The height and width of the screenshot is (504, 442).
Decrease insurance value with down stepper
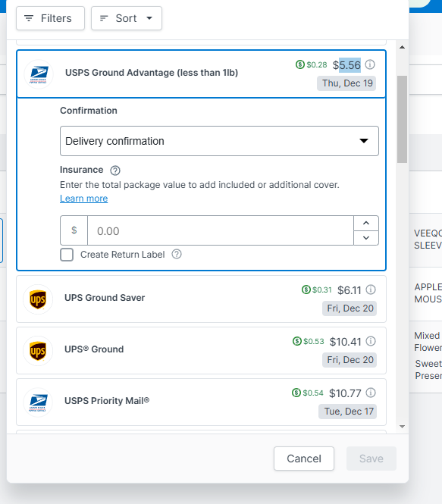click(366, 238)
